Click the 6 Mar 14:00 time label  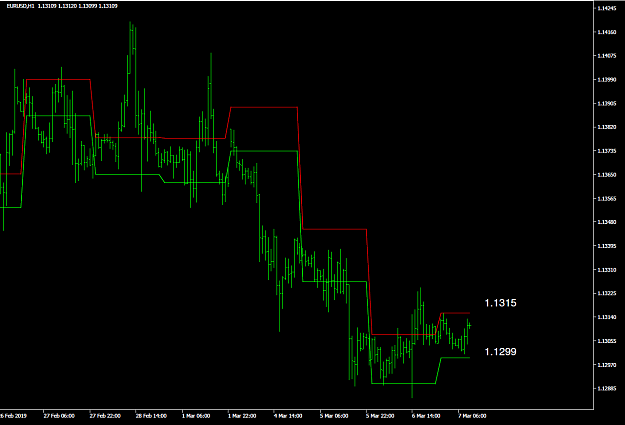[426, 416]
